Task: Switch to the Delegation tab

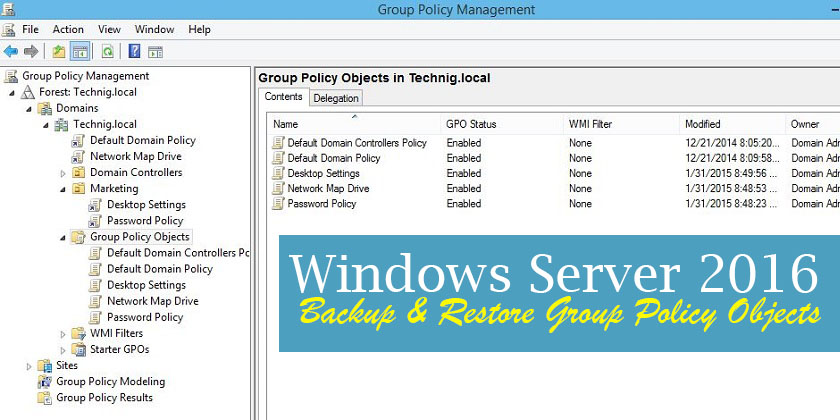Action: pos(336,98)
